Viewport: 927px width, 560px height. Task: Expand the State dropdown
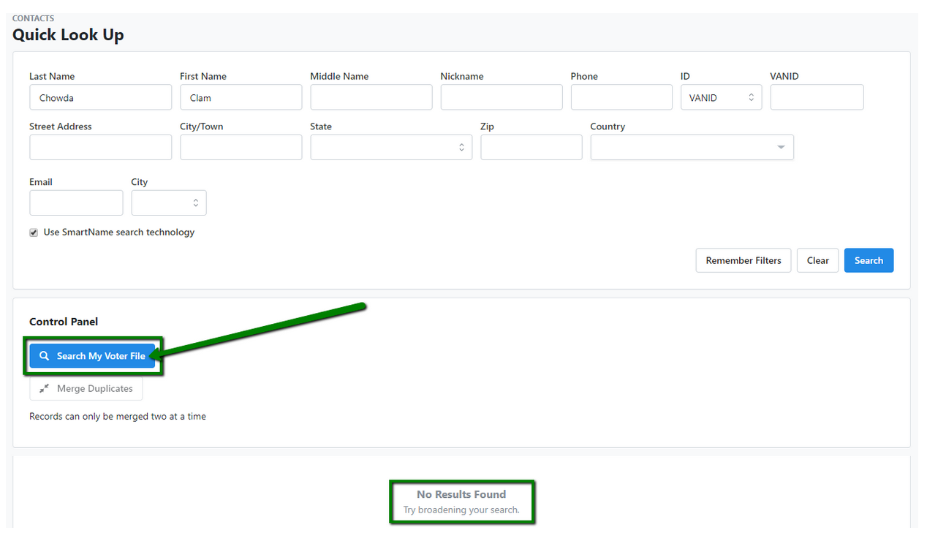click(x=390, y=147)
